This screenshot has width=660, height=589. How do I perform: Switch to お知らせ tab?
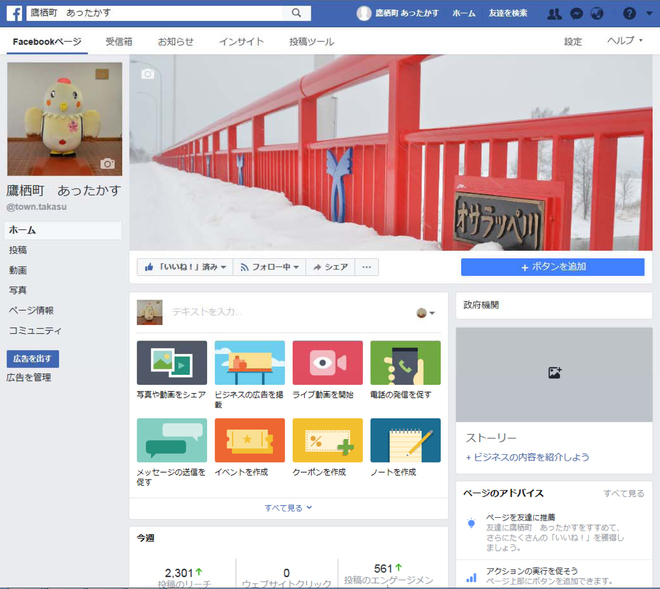point(176,42)
